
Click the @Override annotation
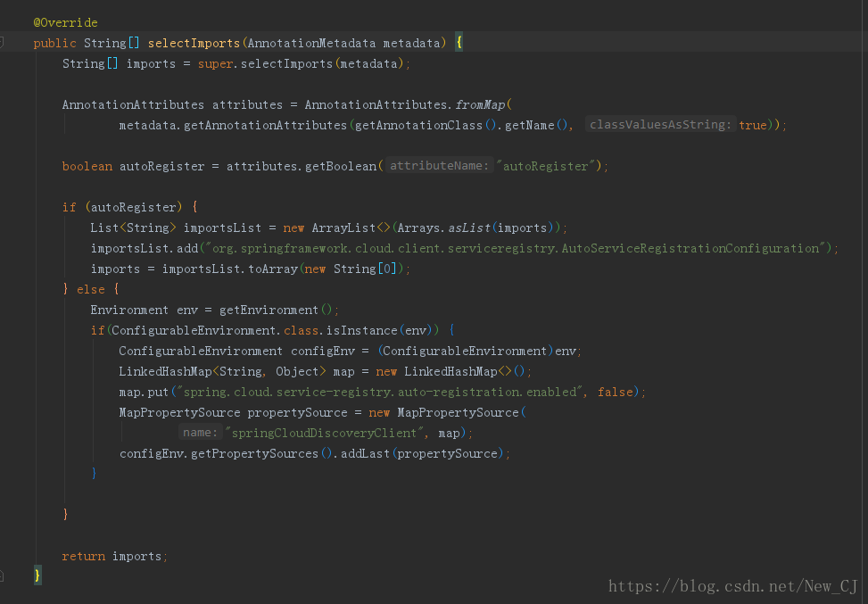pyautogui.click(x=65, y=22)
